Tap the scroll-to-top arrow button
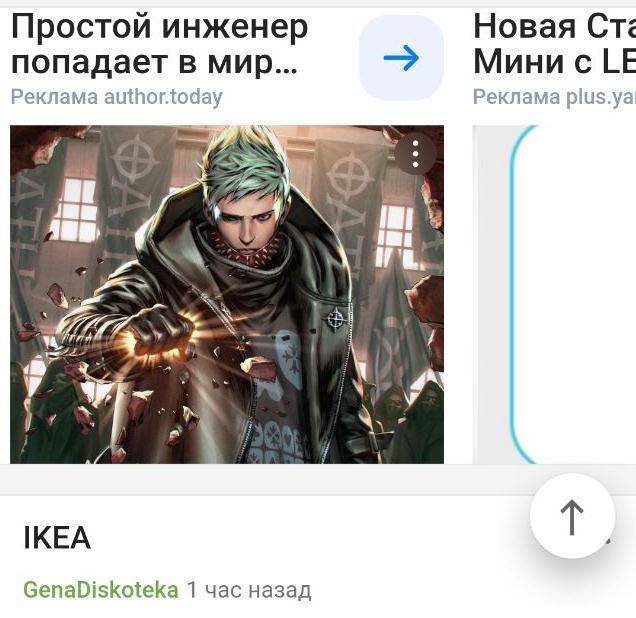 (572, 516)
